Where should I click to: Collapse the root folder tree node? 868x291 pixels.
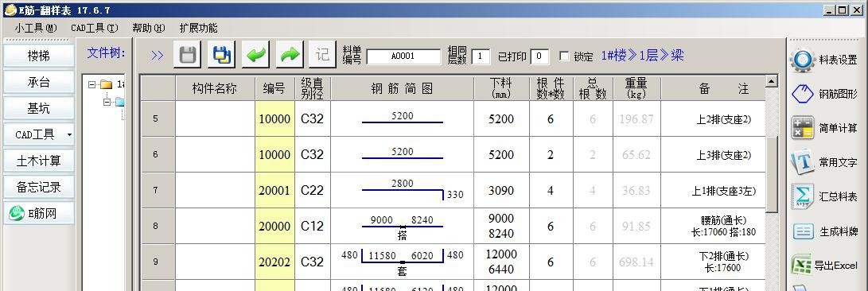(92, 84)
